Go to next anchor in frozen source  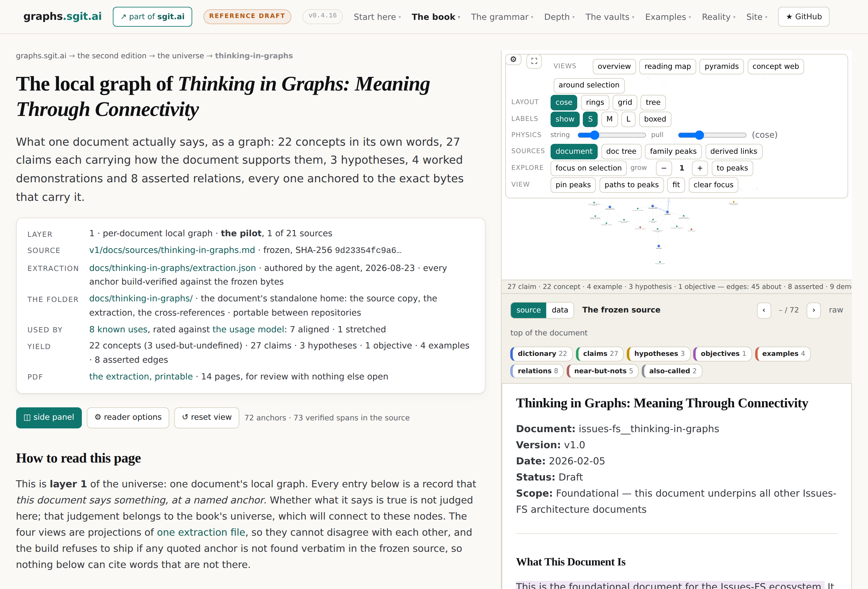pos(813,310)
